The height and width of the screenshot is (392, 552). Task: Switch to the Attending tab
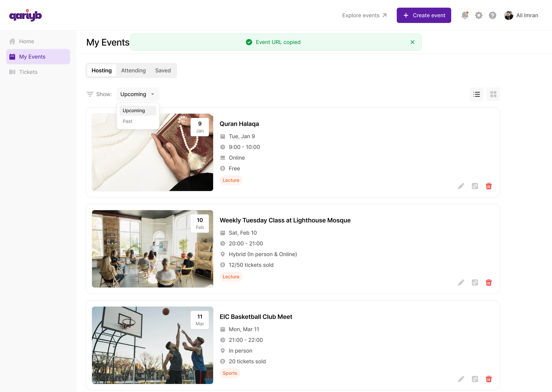pos(133,70)
